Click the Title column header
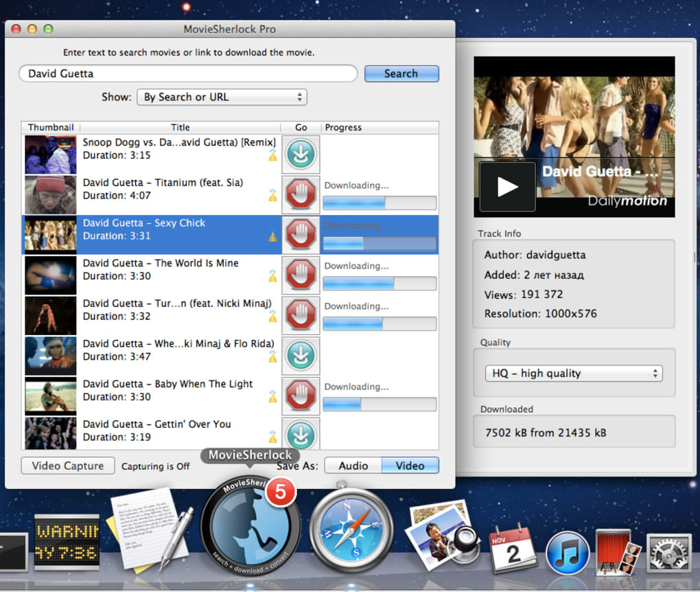This screenshot has width=700, height=592. point(180,127)
